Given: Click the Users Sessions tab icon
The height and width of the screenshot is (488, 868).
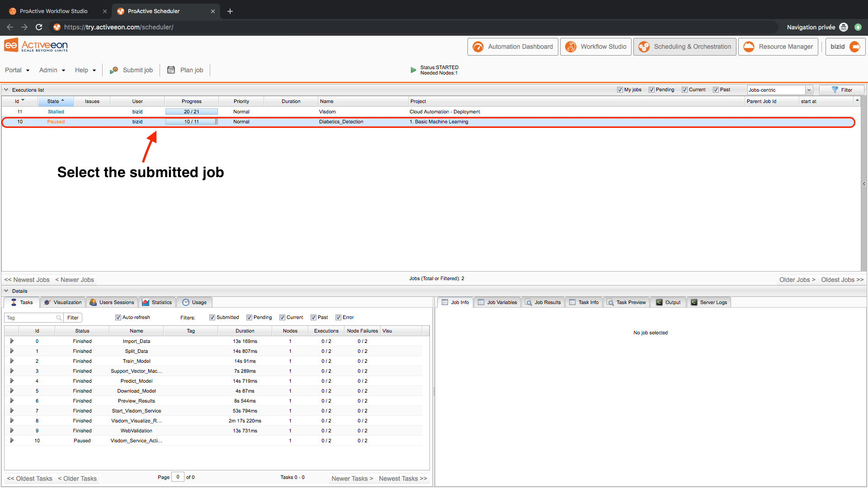Looking at the screenshot, I should (93, 302).
